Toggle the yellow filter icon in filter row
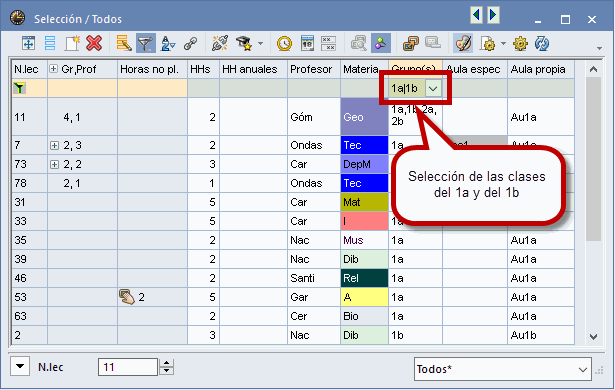615x390 pixels. (x=19, y=88)
